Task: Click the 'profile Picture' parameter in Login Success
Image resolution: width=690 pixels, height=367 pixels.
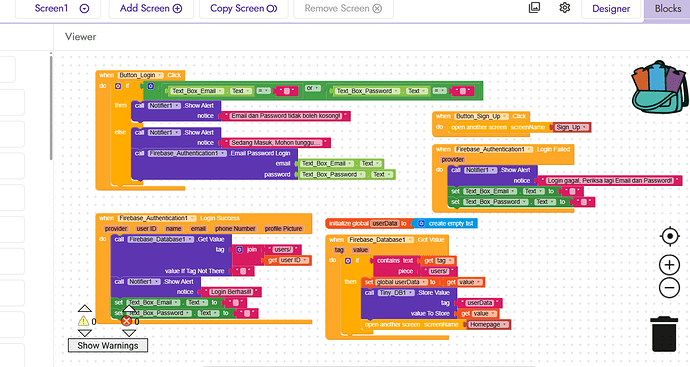Action: pyautogui.click(x=283, y=229)
